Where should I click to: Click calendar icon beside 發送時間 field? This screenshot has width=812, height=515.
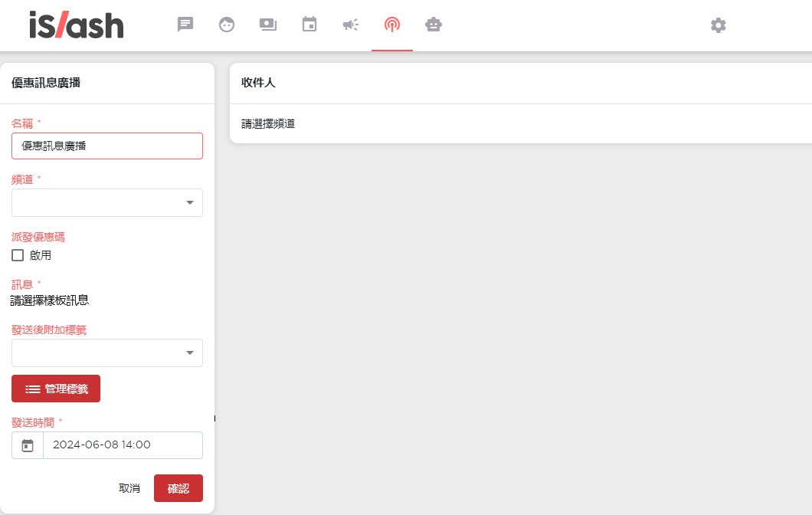[x=28, y=445]
